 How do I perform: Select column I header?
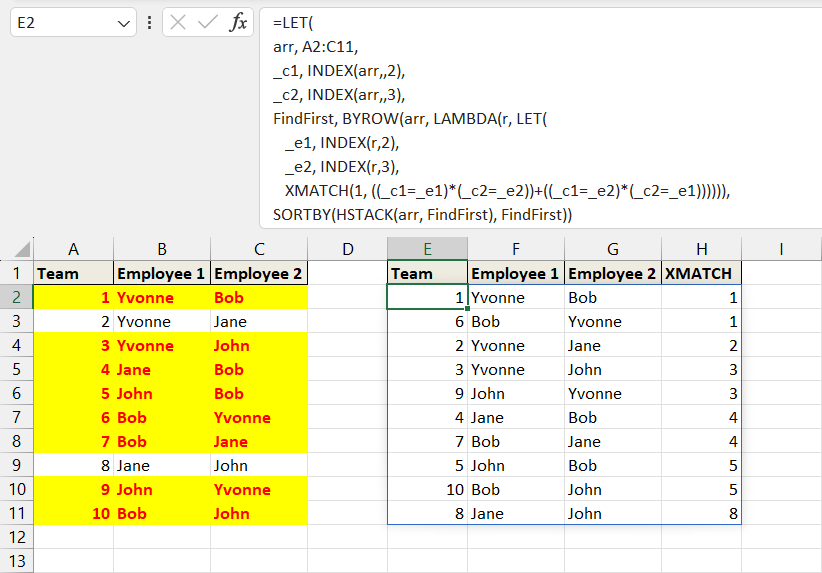pyautogui.click(x=781, y=249)
